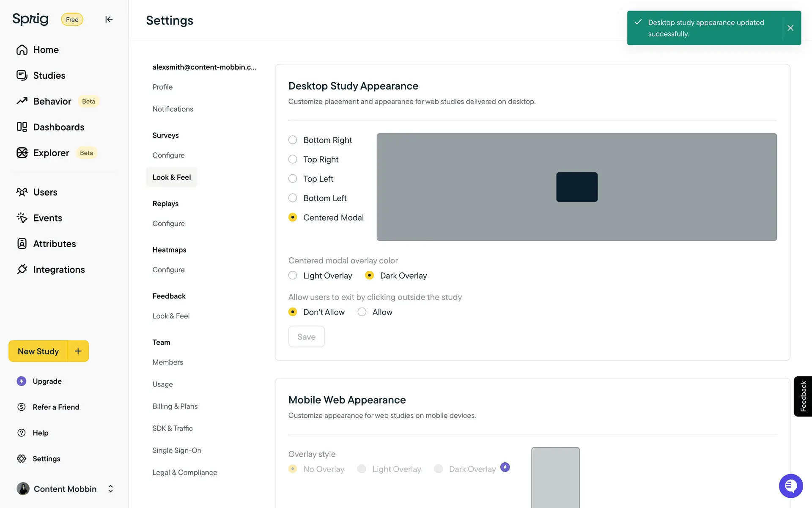Click the Dashboards icon in the sidebar

[x=22, y=127]
